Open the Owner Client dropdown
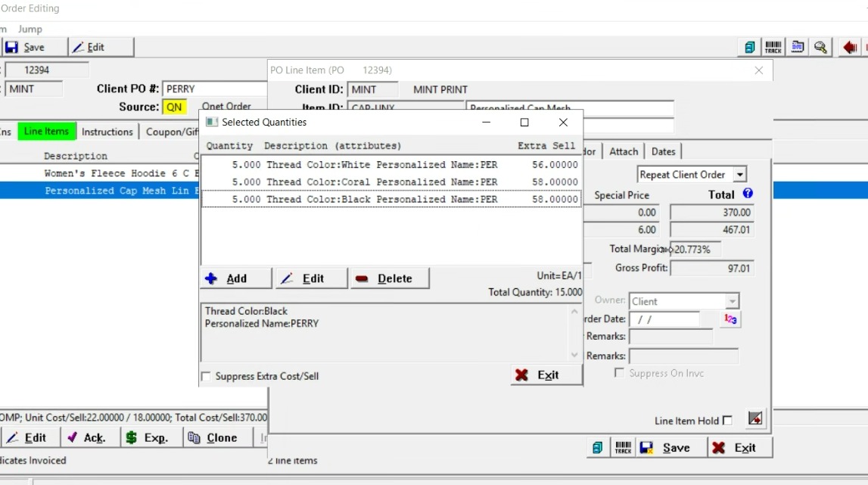 coord(732,301)
